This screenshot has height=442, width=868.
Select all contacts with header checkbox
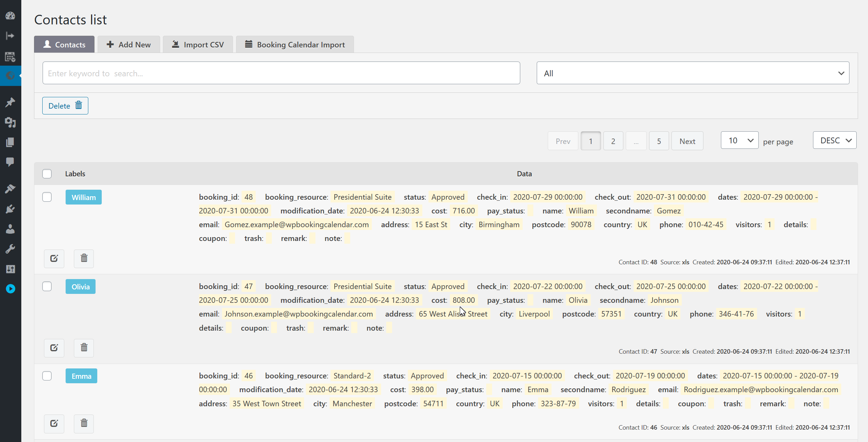[x=47, y=174]
